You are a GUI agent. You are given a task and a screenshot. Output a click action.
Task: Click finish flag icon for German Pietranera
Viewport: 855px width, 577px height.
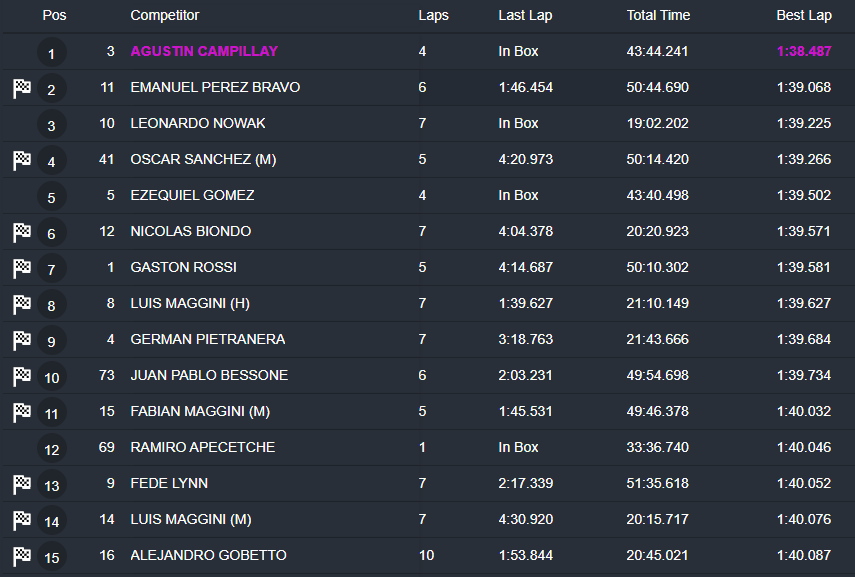pos(22,340)
